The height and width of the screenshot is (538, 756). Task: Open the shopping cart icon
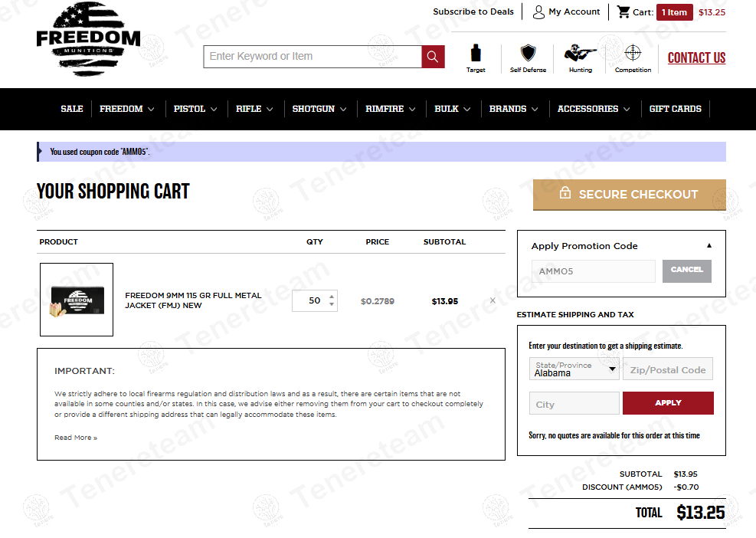tap(624, 12)
